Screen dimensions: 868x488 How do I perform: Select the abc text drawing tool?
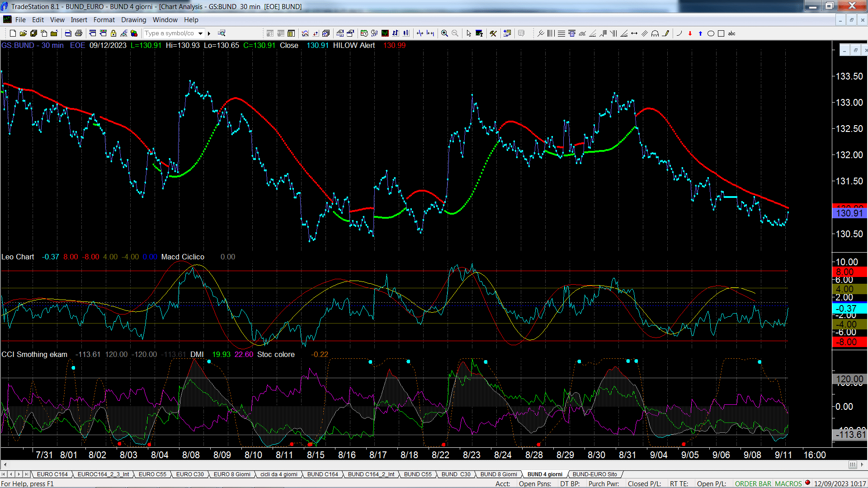[x=732, y=33]
